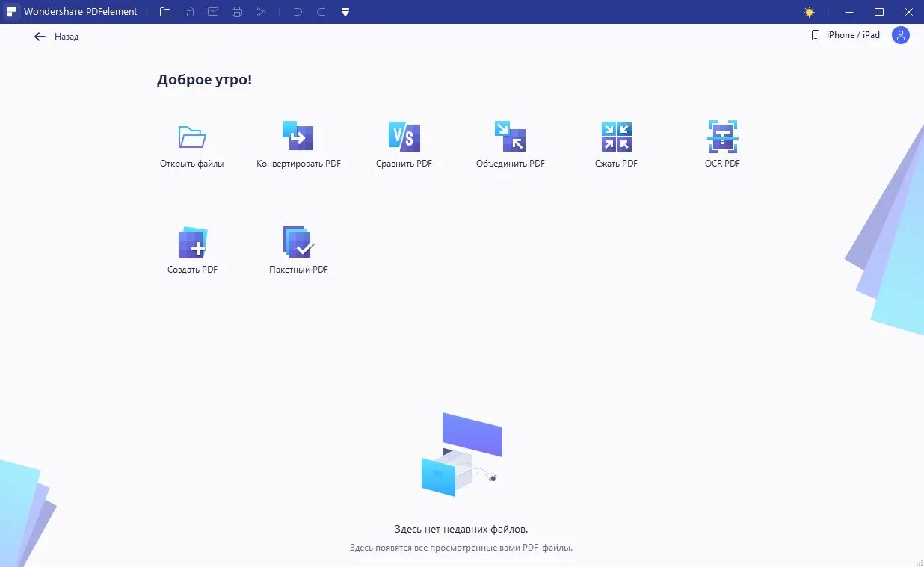
Task: Toggle the light/dark theme sun icon
Action: [808, 11]
